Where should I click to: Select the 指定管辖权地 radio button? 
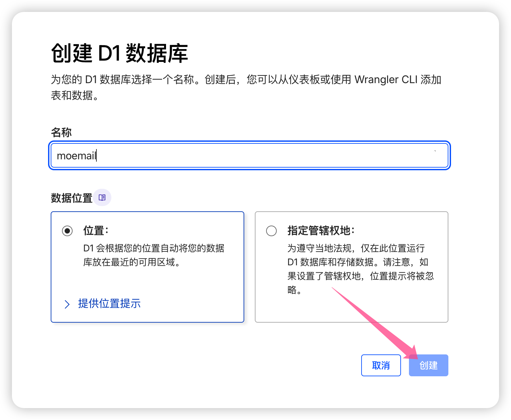pos(271,231)
